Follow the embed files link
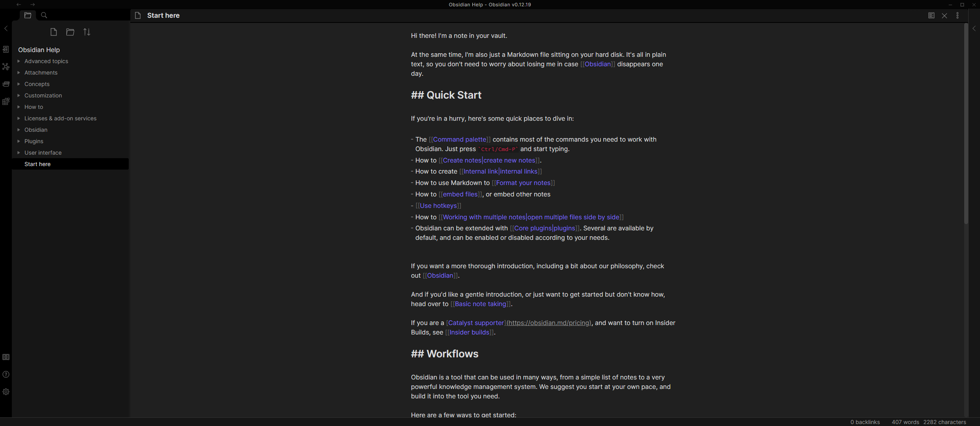This screenshot has height=426, width=980. click(x=460, y=194)
